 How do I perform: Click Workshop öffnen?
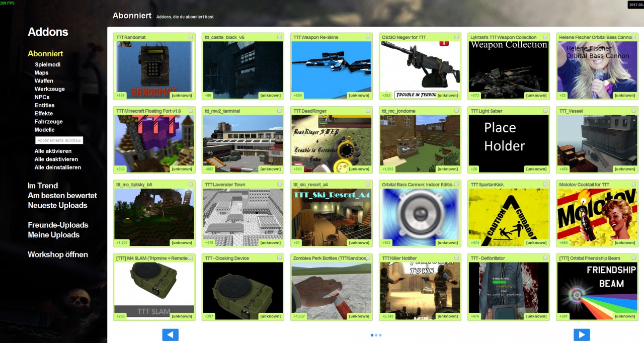(x=58, y=254)
